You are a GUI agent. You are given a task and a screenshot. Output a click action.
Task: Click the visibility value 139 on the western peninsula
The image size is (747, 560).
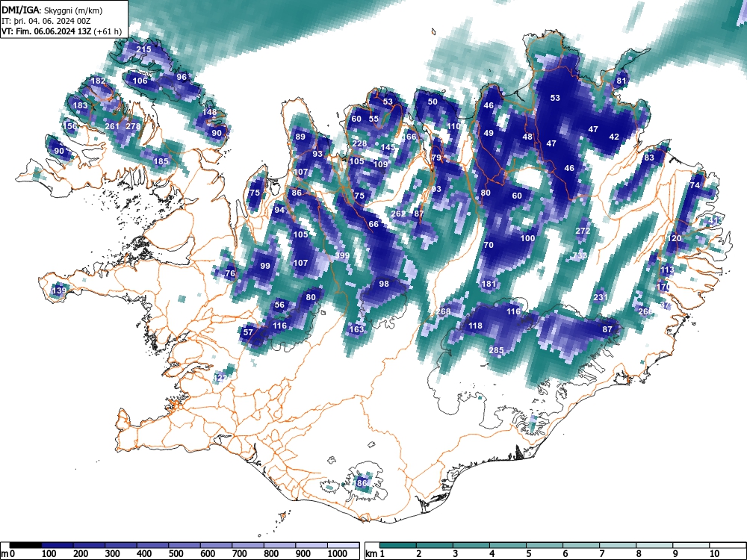pos(59,290)
